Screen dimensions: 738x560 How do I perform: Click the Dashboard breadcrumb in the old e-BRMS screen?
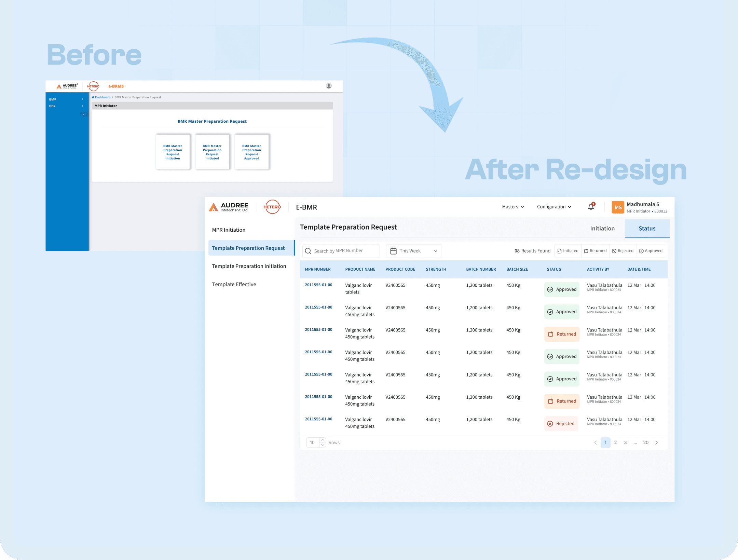click(102, 97)
